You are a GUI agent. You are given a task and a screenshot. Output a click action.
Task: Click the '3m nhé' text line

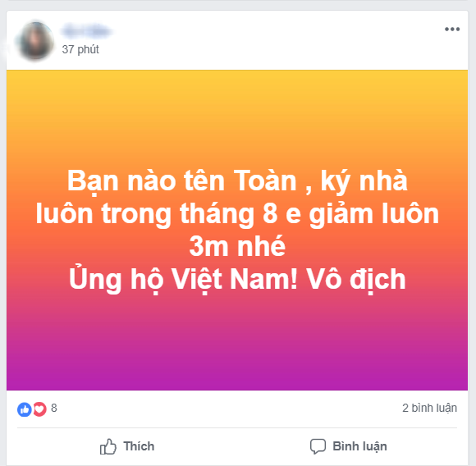[237, 246]
